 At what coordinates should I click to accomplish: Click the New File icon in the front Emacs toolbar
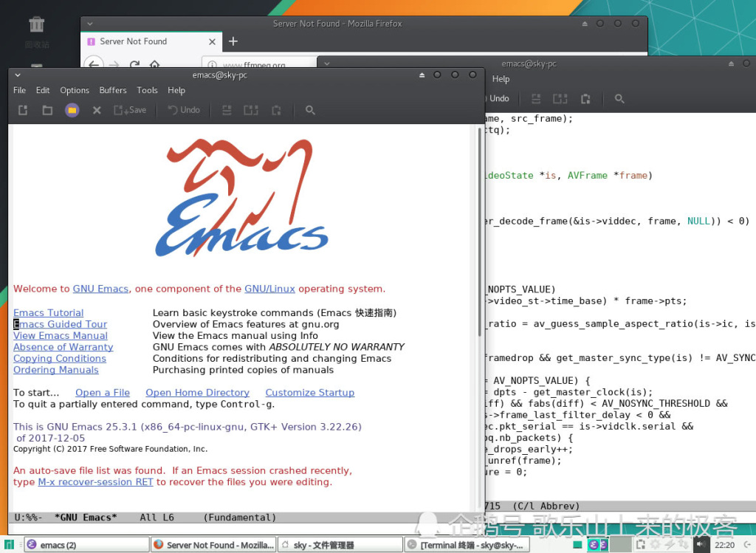pyautogui.click(x=23, y=111)
